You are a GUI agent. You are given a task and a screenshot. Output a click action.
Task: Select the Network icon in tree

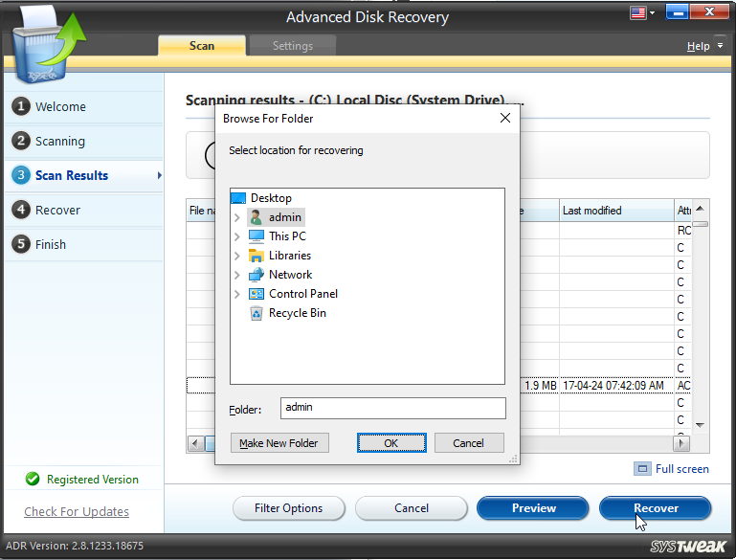pos(256,275)
